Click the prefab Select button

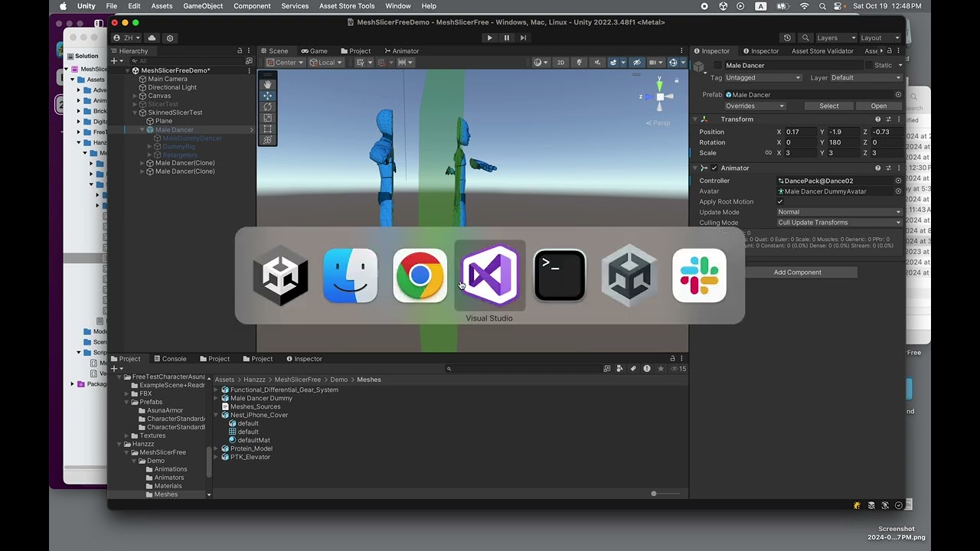[829, 106]
